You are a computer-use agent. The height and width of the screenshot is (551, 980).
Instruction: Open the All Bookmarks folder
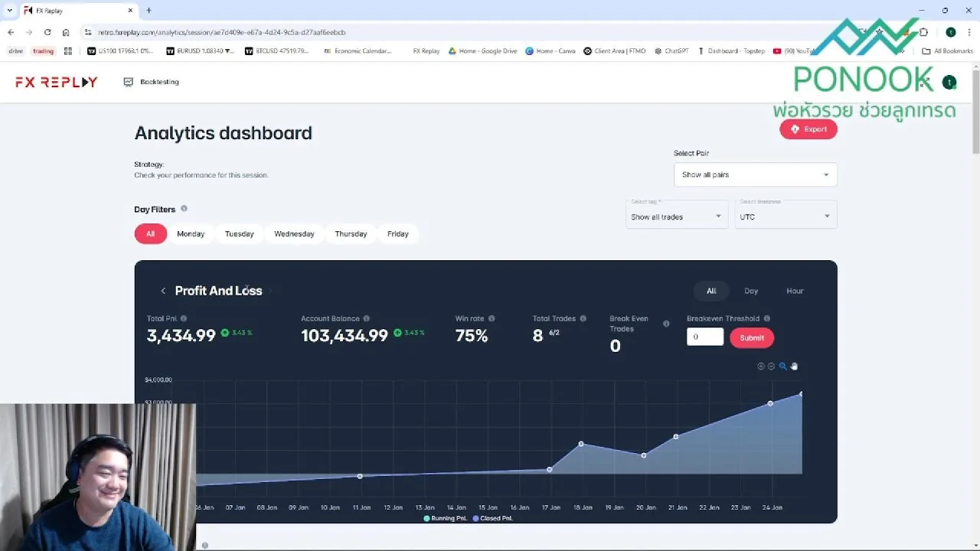click(948, 51)
